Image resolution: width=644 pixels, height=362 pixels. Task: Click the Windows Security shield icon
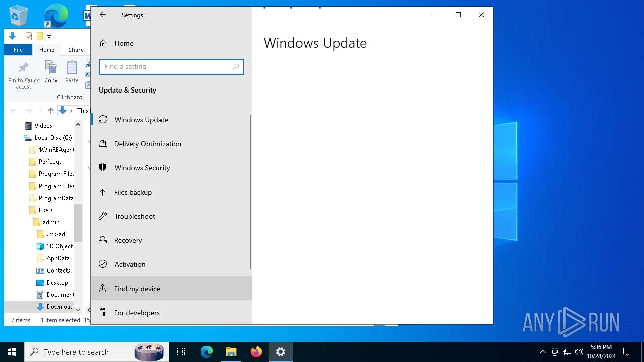[x=103, y=168]
